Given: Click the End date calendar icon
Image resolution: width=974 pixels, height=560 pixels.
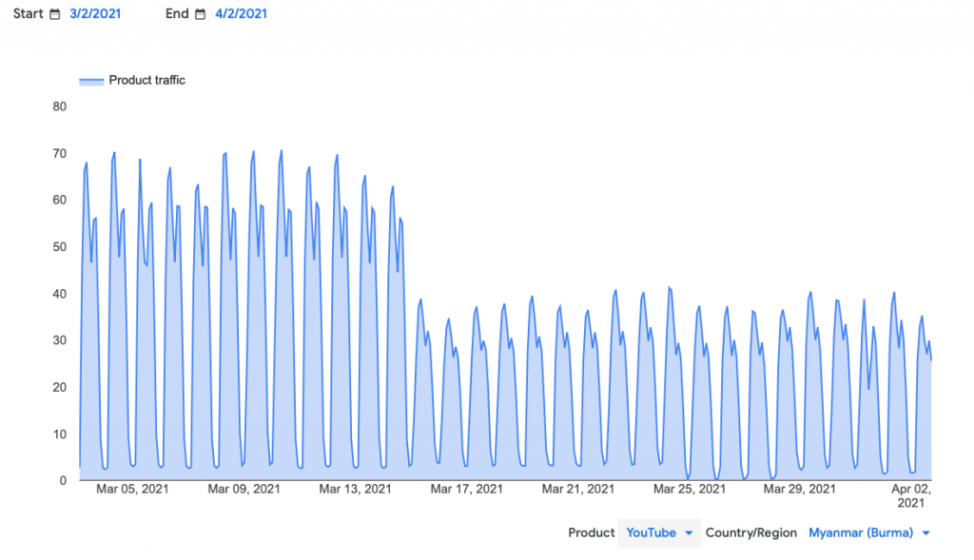Looking at the screenshot, I should [x=200, y=14].
